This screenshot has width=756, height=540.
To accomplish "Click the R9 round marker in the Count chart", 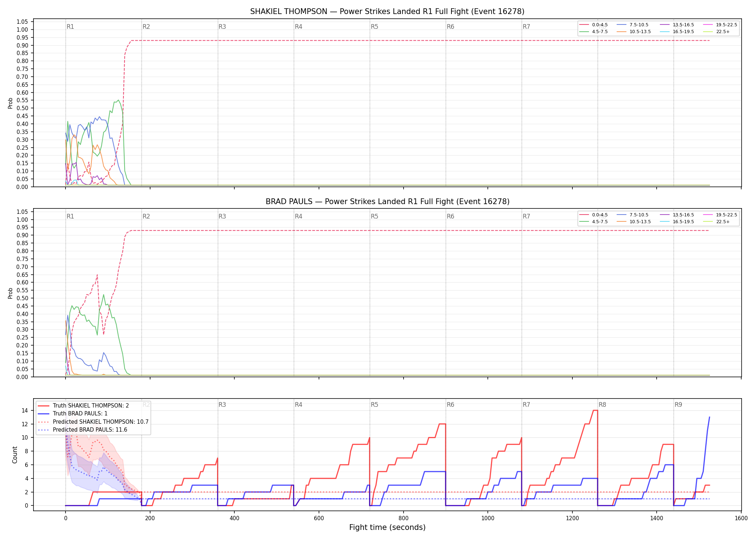I will (678, 405).
